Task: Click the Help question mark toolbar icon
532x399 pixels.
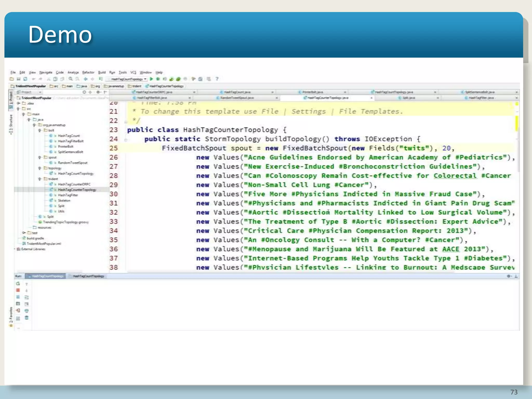Action: [x=217, y=79]
